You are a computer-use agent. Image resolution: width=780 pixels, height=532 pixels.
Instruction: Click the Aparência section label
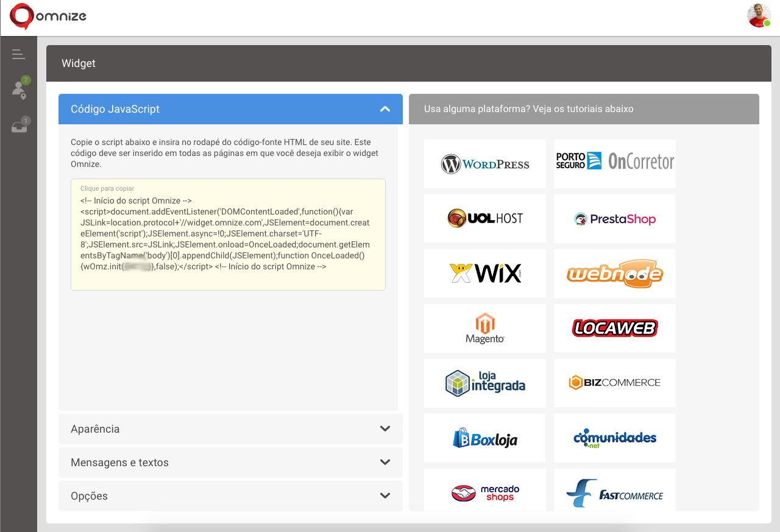click(x=95, y=429)
